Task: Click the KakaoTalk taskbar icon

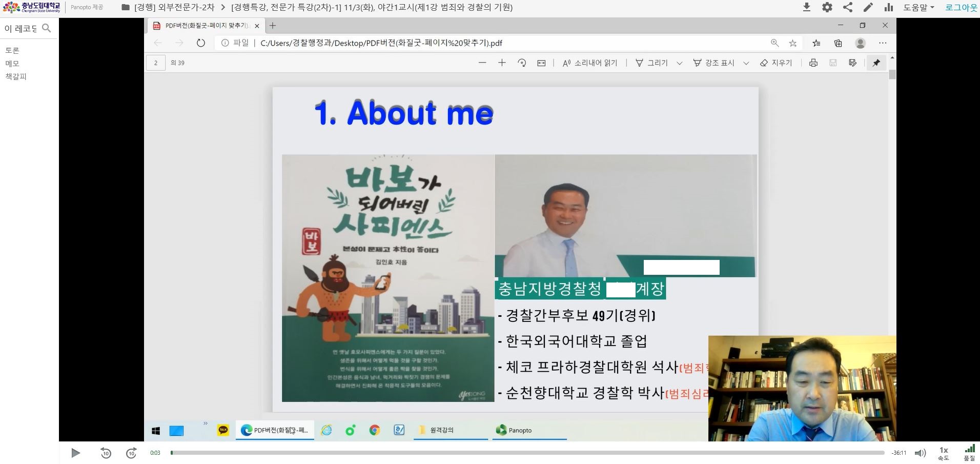Action: tap(223, 430)
